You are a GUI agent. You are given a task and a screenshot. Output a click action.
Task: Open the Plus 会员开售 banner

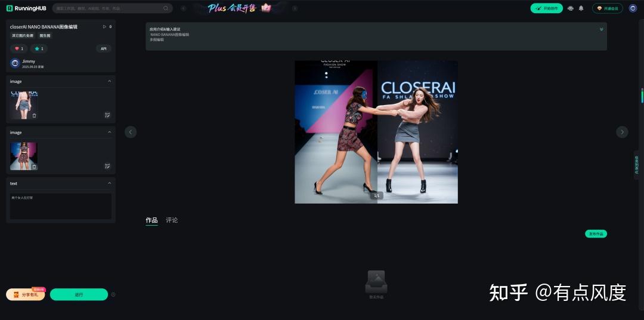tap(239, 8)
